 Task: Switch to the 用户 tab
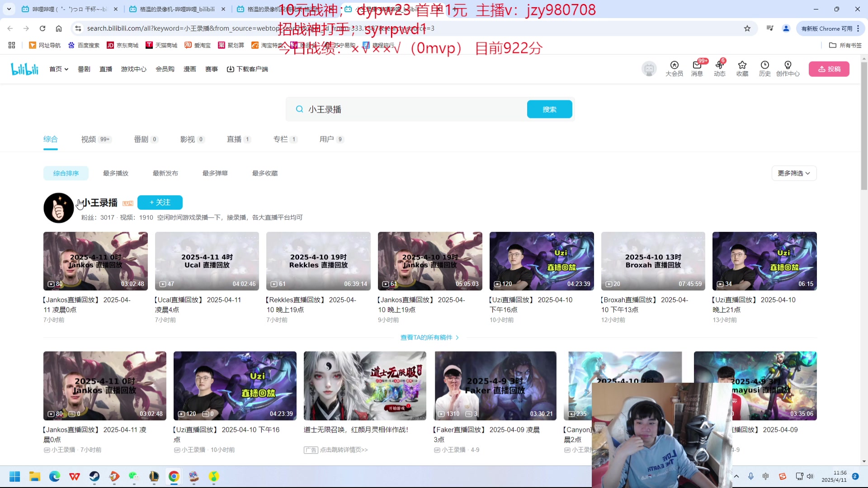pyautogui.click(x=332, y=139)
